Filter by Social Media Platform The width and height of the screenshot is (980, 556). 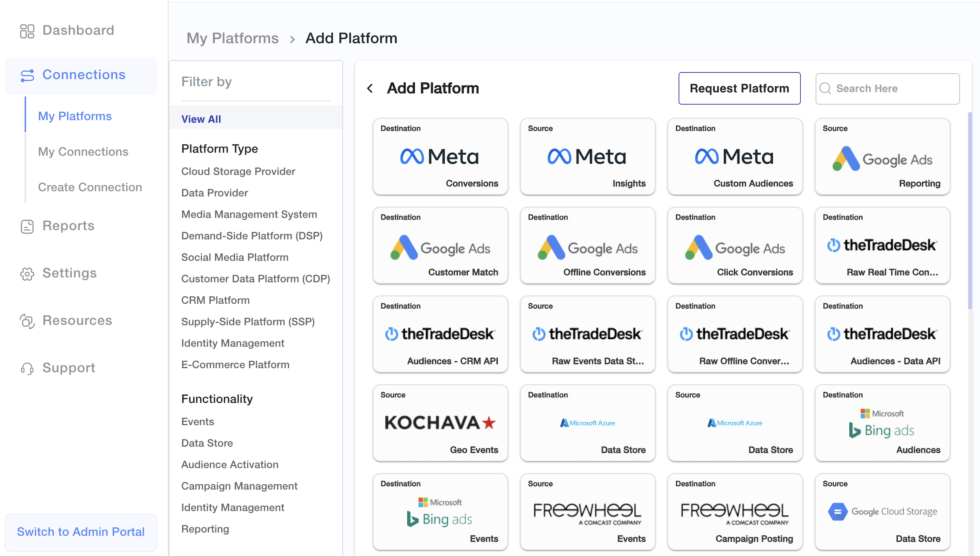[234, 257]
